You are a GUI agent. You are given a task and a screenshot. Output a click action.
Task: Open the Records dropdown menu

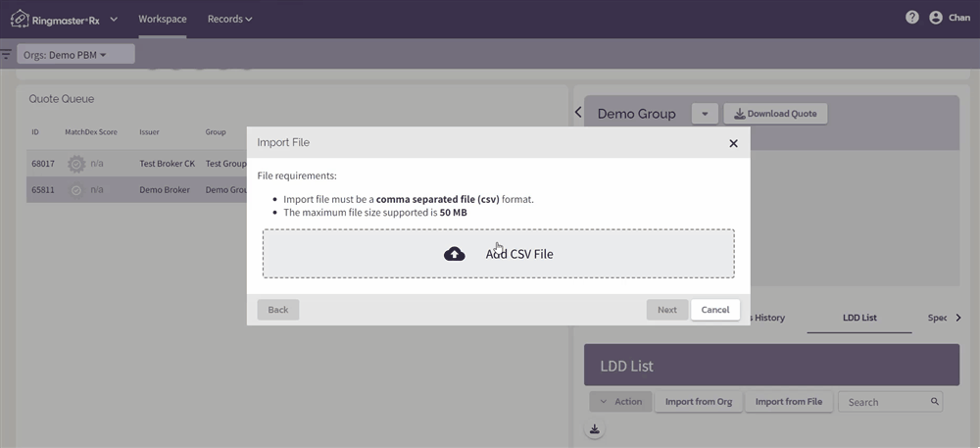(230, 19)
